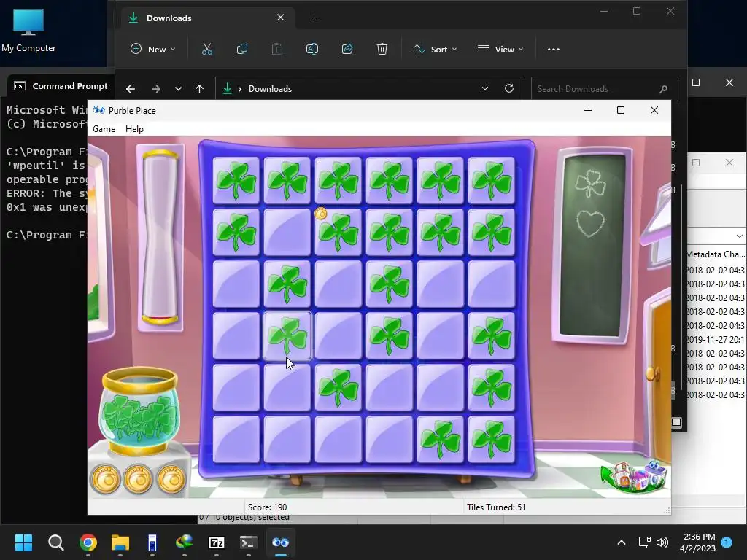
Task: Click the Score: 190 status text
Action: click(x=267, y=507)
